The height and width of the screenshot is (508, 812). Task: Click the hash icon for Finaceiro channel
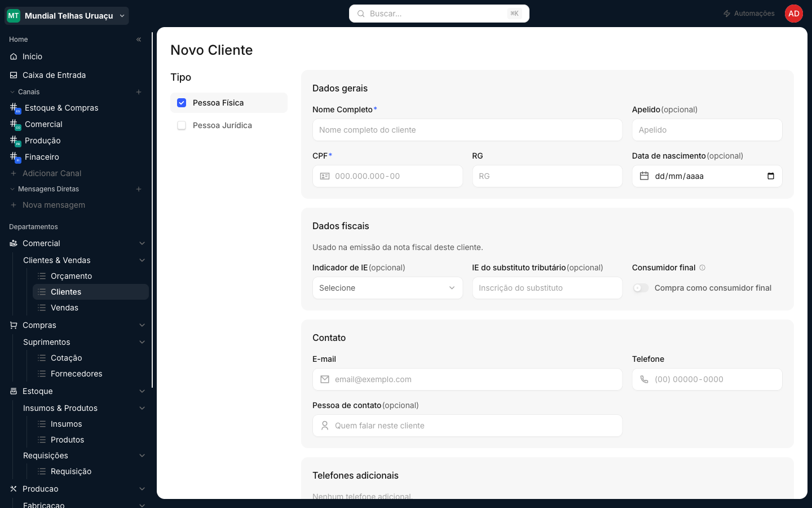coord(15,157)
